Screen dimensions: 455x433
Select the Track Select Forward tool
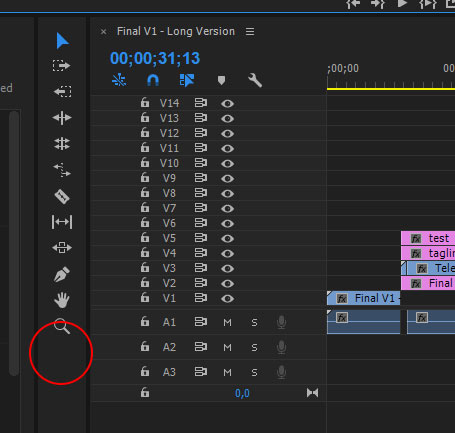(x=62, y=66)
